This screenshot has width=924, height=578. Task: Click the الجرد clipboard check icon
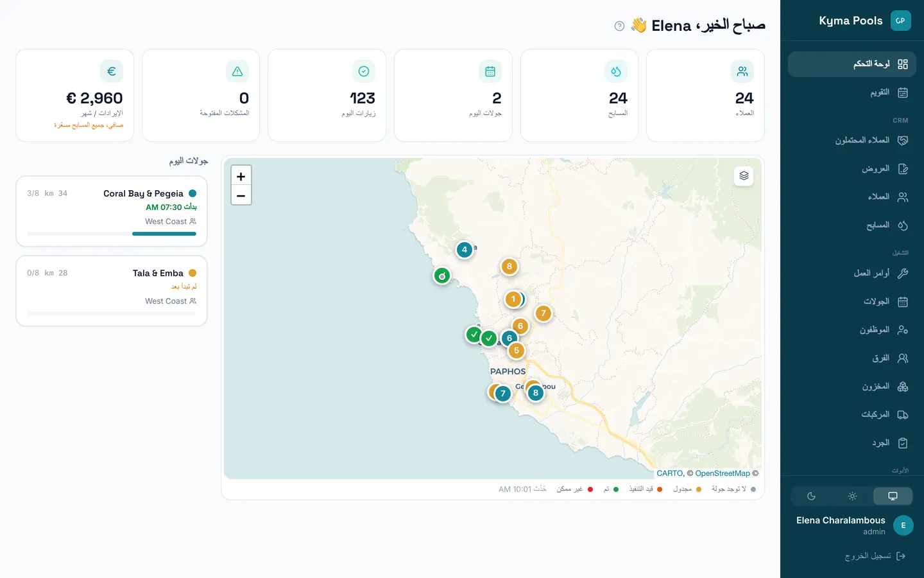pos(903,443)
